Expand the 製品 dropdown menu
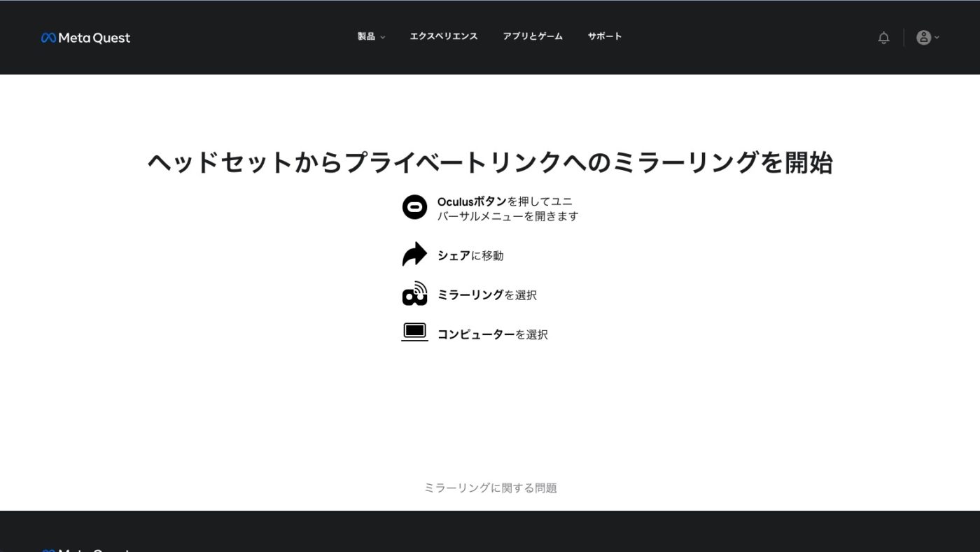 pyautogui.click(x=372, y=36)
